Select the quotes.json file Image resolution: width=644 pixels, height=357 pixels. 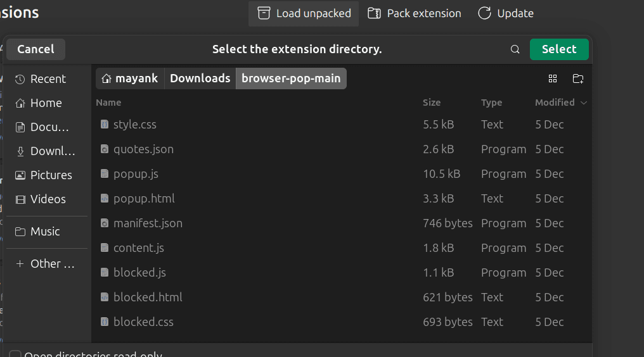tap(342, 149)
